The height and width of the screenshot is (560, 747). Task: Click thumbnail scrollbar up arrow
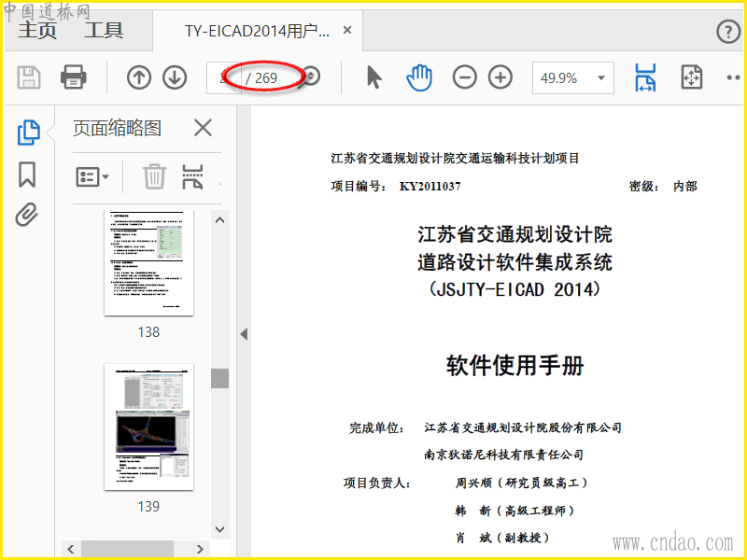click(219, 220)
